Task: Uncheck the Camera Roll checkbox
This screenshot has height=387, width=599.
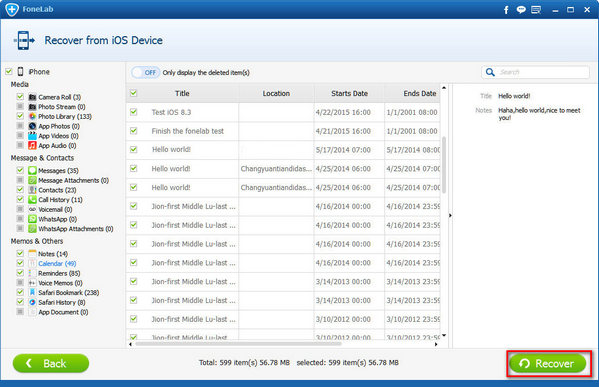Action: coord(20,97)
